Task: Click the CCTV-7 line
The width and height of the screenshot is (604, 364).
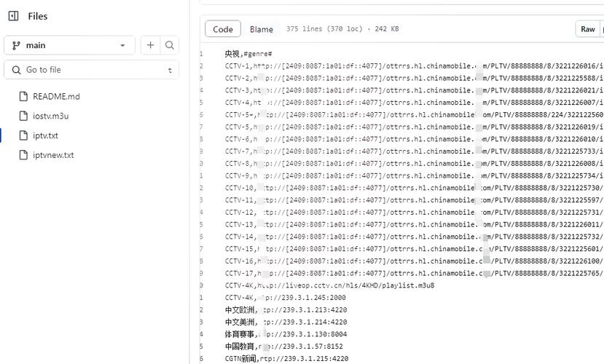Action: [415, 151]
